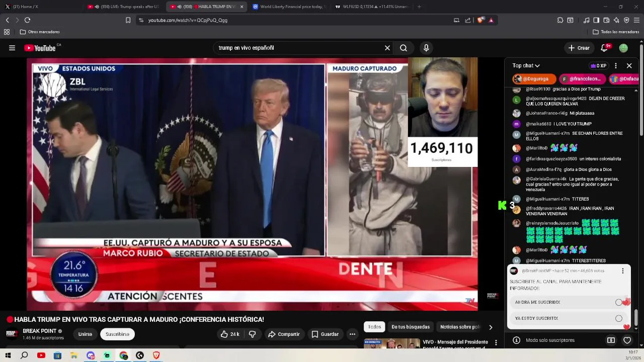The width and height of the screenshot is (644, 362).
Task: Open the browser main menu
Action: [x=636, y=20]
